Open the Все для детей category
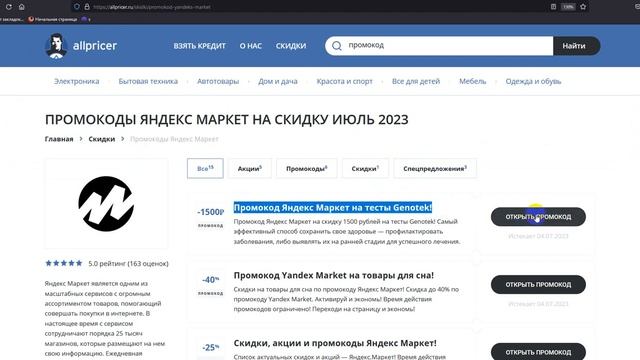 click(416, 81)
